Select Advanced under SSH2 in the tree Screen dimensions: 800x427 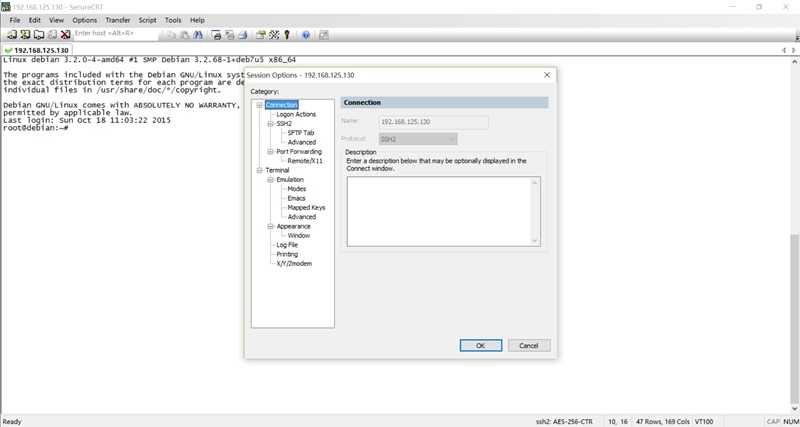tap(302, 142)
